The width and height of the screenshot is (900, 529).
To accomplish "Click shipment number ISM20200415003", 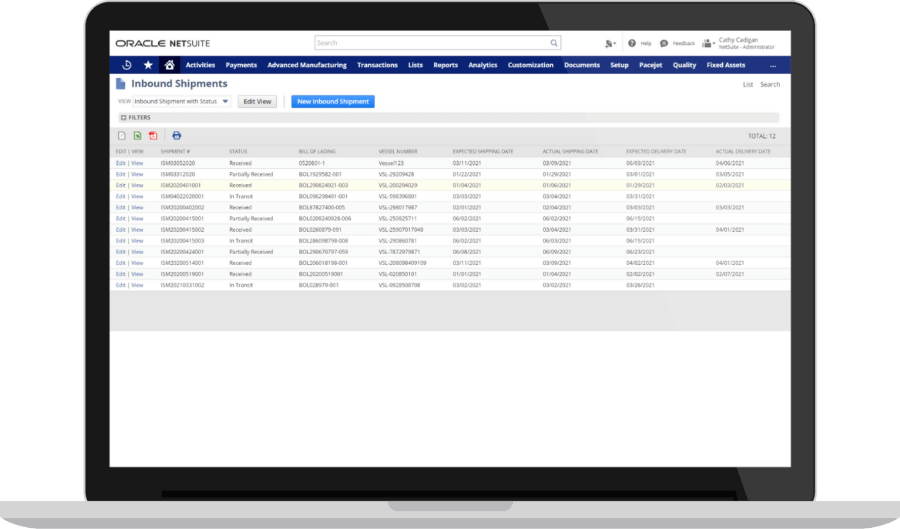I will click(182, 241).
